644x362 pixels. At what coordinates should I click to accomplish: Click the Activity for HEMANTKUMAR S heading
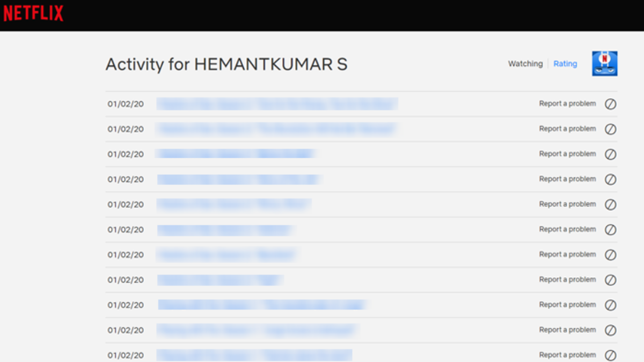coord(226,64)
